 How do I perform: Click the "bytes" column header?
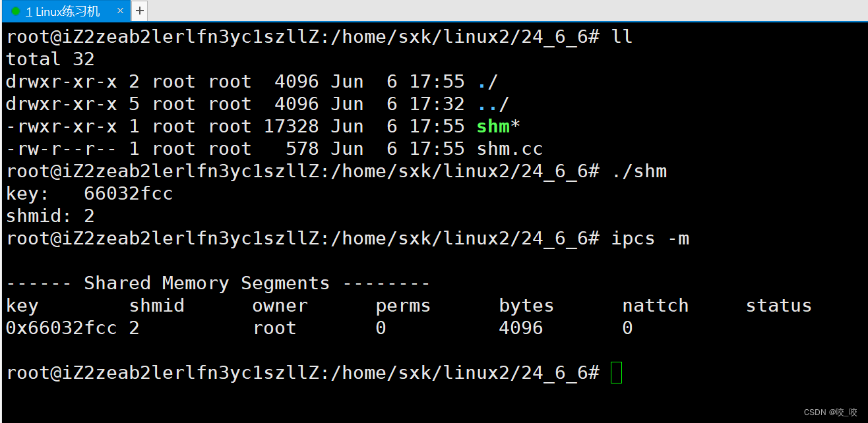tap(526, 305)
